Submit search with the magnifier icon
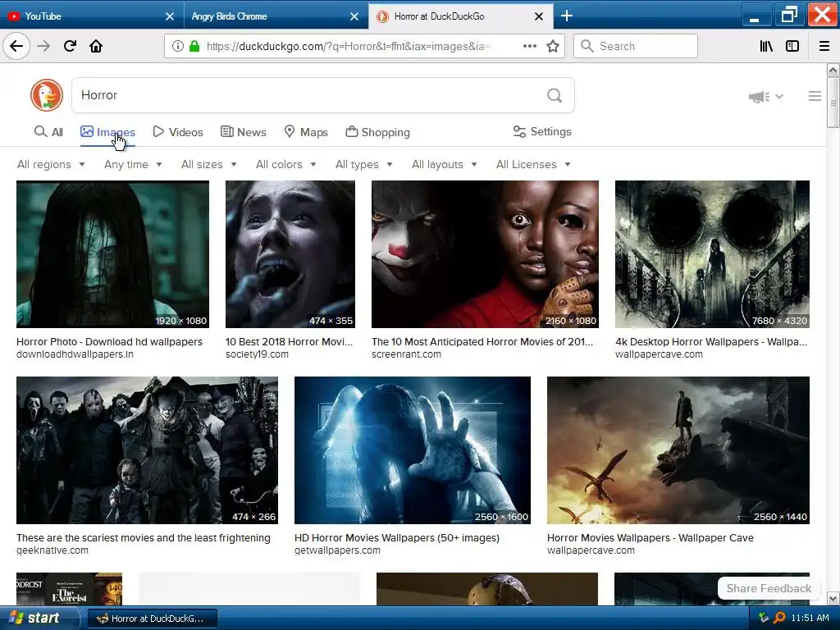The height and width of the screenshot is (630, 840). 555,95
